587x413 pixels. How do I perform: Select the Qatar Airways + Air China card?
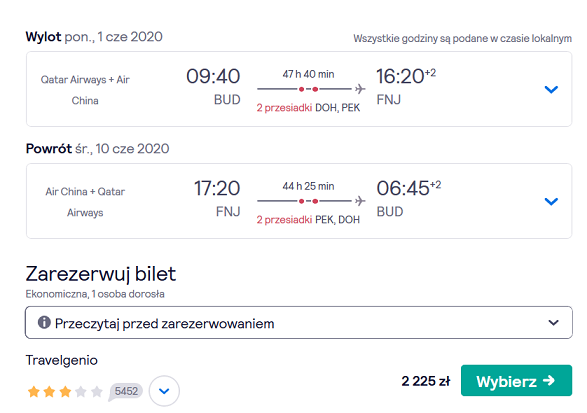299,89
